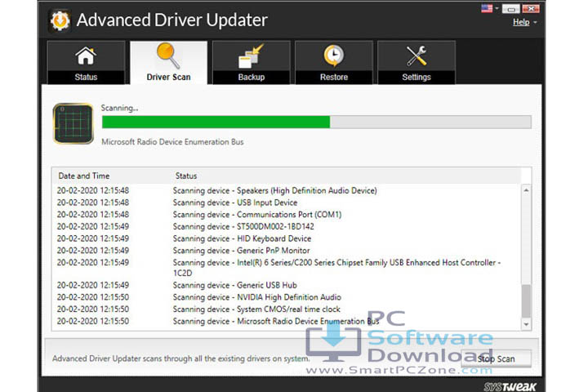Click the Status column header
This screenshot has width=588, height=392.
[x=186, y=176]
